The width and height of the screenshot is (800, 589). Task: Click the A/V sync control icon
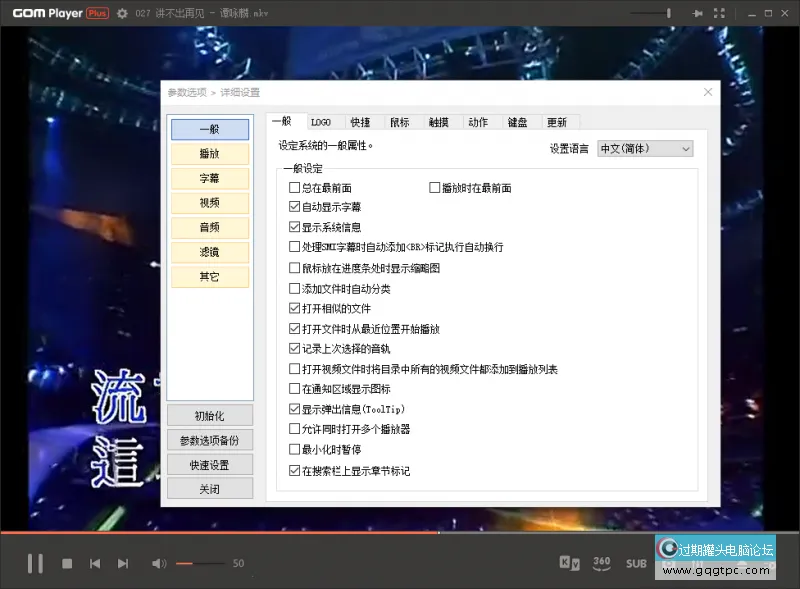[570, 563]
